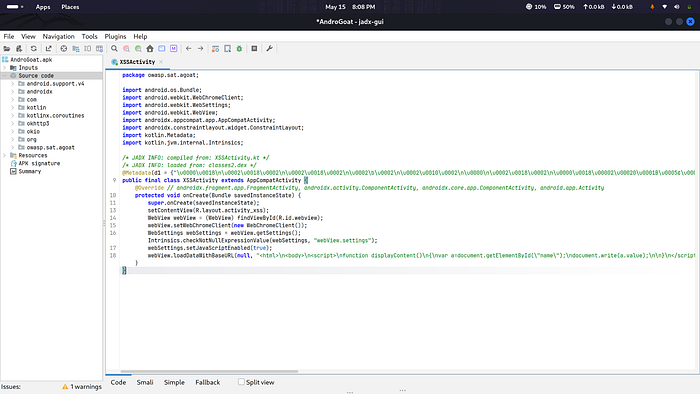Screen dimensions: 700x394
Task: Expand the kotlin package
Action: 12,108
